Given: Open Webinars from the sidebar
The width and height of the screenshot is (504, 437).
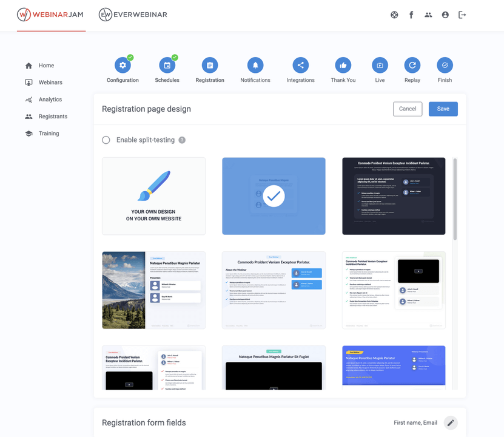Looking at the screenshot, I should [50, 82].
